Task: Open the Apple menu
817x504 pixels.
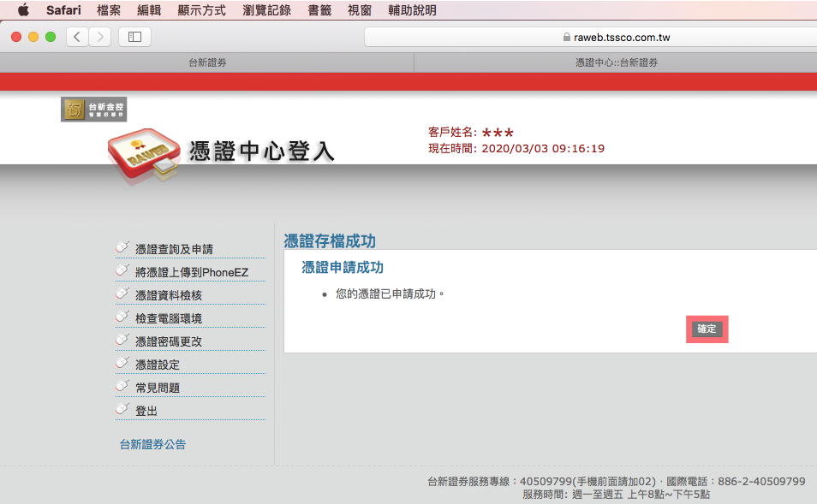Action: click(23, 10)
